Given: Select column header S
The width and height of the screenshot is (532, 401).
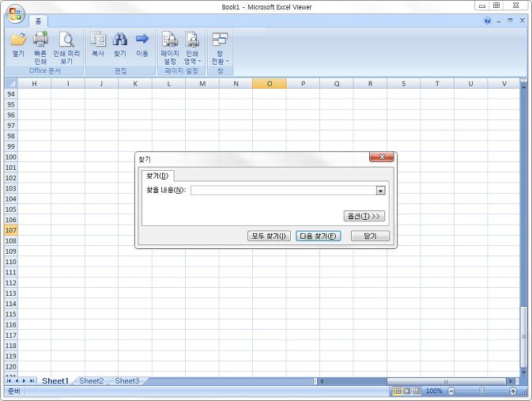Looking at the screenshot, I should click(x=403, y=84).
